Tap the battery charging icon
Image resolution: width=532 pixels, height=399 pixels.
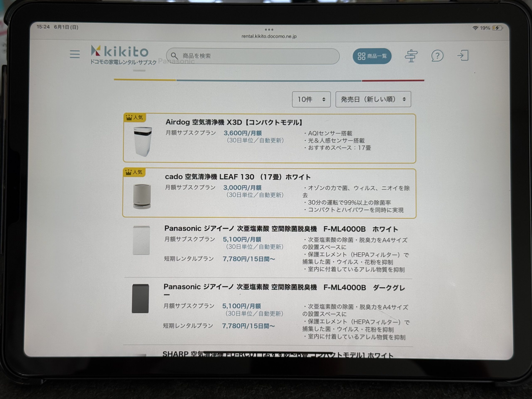(x=497, y=28)
